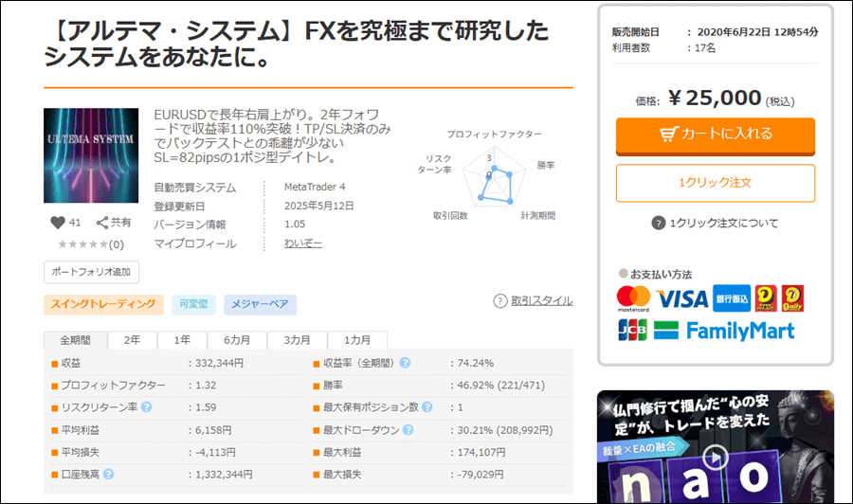
Task: Click the ULTEMA SYSTEM product thumbnail
Action: coord(91,155)
